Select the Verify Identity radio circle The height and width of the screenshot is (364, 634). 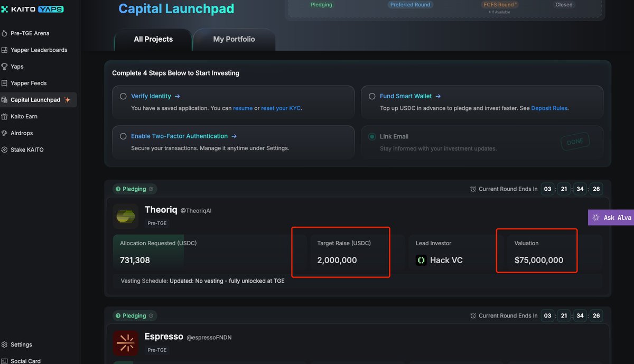coord(123,96)
